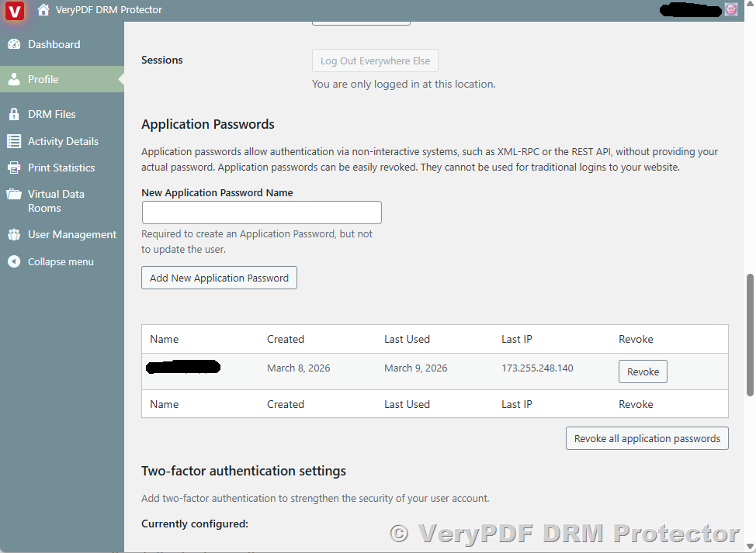
Task: Go to User Management page
Action: point(72,234)
